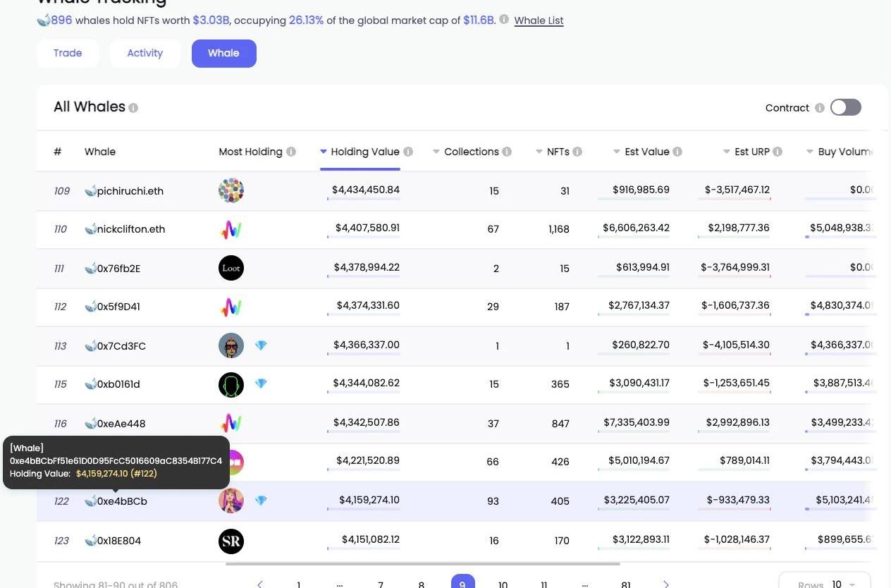Click the info icon beside Most Holding
This screenshot has height=588, width=891.
coord(291,152)
